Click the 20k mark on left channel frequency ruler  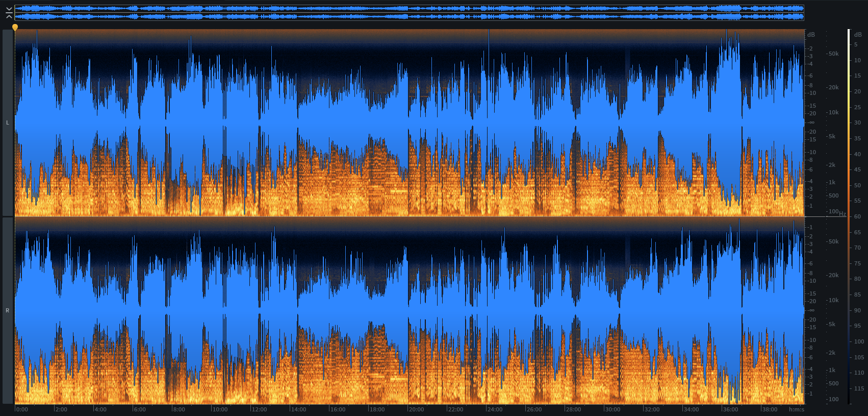tap(833, 87)
